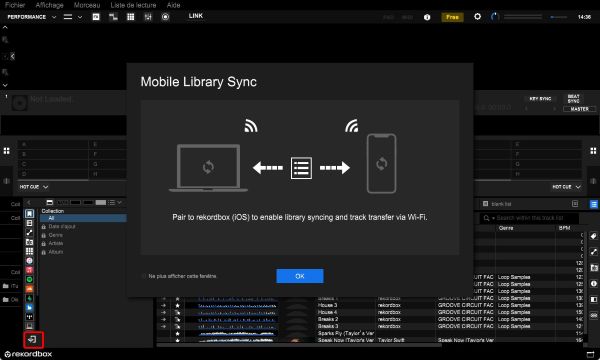Open the Affichage menu
Image resolution: width=600 pixels, height=360 pixels.
coord(49,5)
